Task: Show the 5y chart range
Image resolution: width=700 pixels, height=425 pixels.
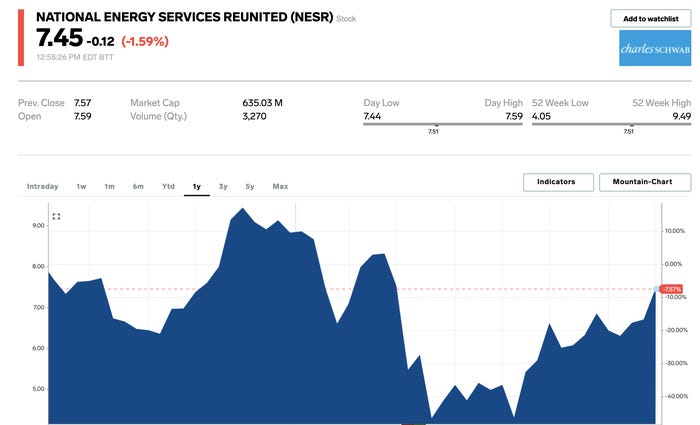Action: (x=250, y=187)
